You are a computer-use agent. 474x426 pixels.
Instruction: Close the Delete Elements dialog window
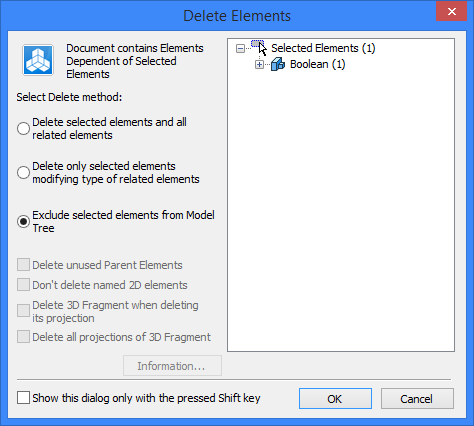[452, 12]
